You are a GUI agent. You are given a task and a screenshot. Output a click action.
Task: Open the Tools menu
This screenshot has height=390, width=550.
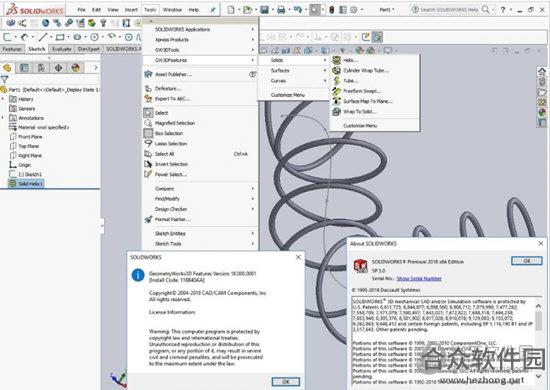[x=150, y=10]
